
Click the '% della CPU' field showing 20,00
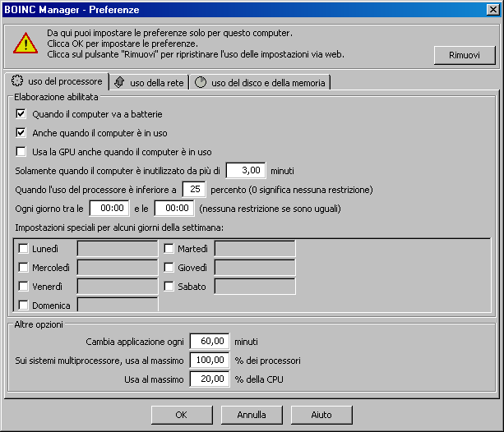[x=210, y=379]
